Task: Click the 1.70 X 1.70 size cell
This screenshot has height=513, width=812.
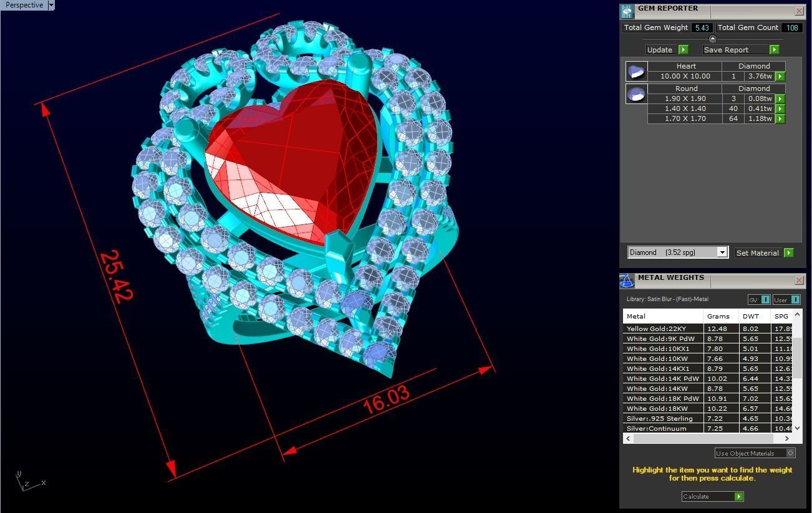Action: (x=685, y=118)
